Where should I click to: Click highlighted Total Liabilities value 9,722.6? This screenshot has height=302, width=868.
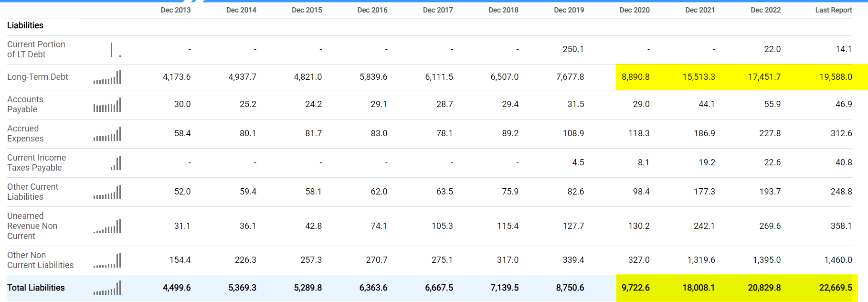(x=635, y=288)
